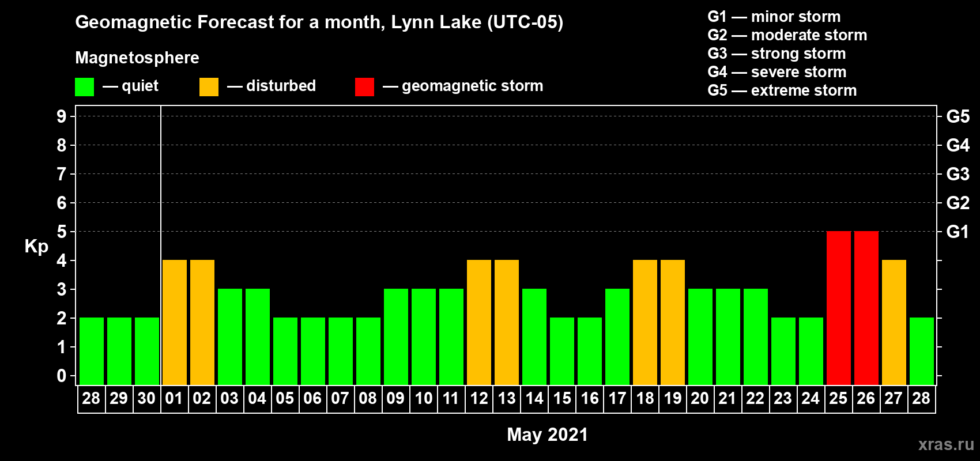
Task: Click the orange bar for May 27
Action: click(x=894, y=322)
